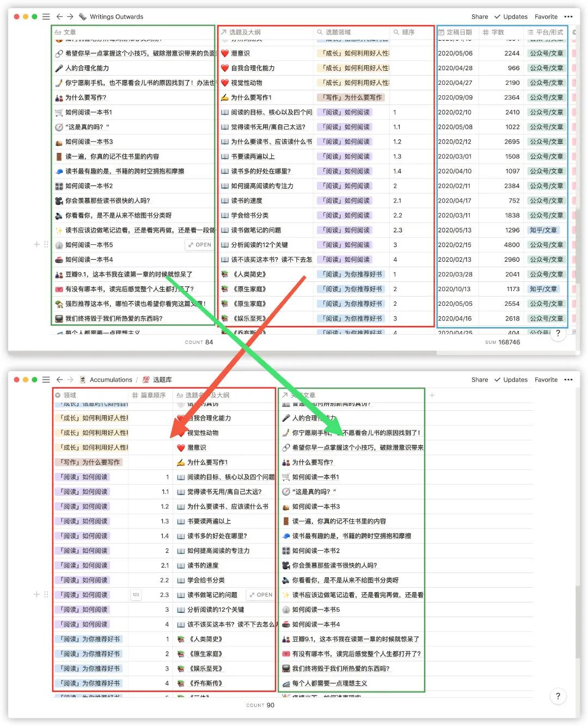Click OPEN on the 如何阅读一本书5 row

point(199,245)
